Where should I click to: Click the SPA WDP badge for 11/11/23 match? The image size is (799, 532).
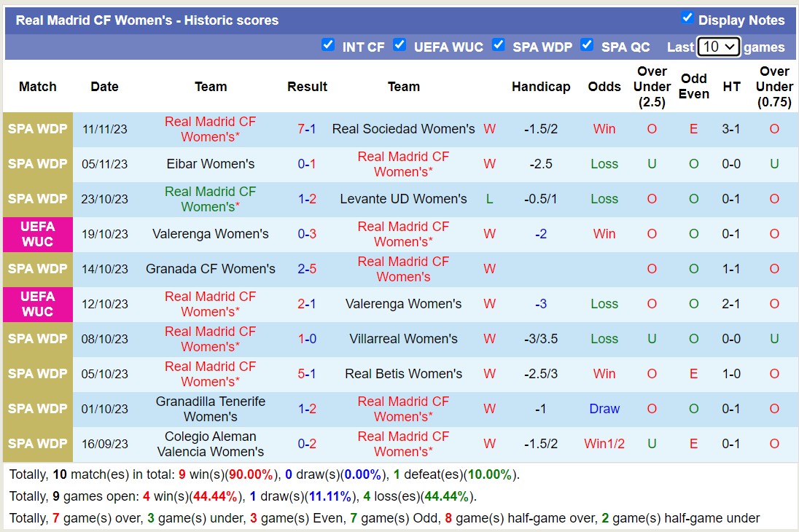coord(38,129)
